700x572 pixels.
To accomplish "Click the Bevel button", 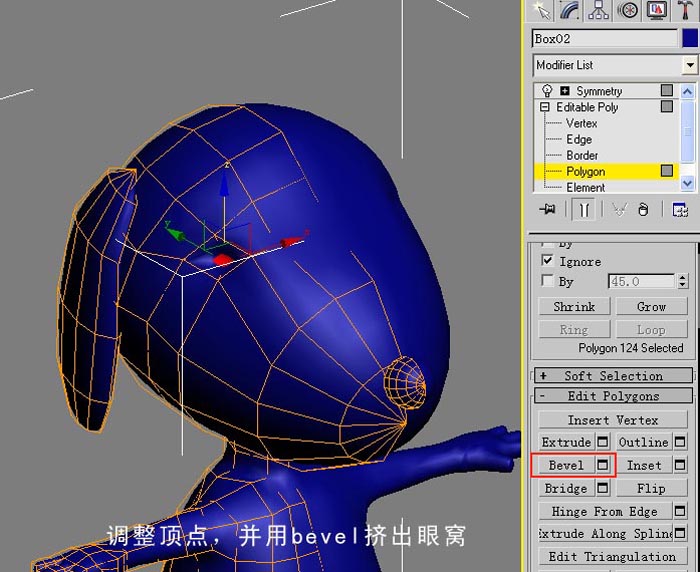I will (x=566, y=465).
